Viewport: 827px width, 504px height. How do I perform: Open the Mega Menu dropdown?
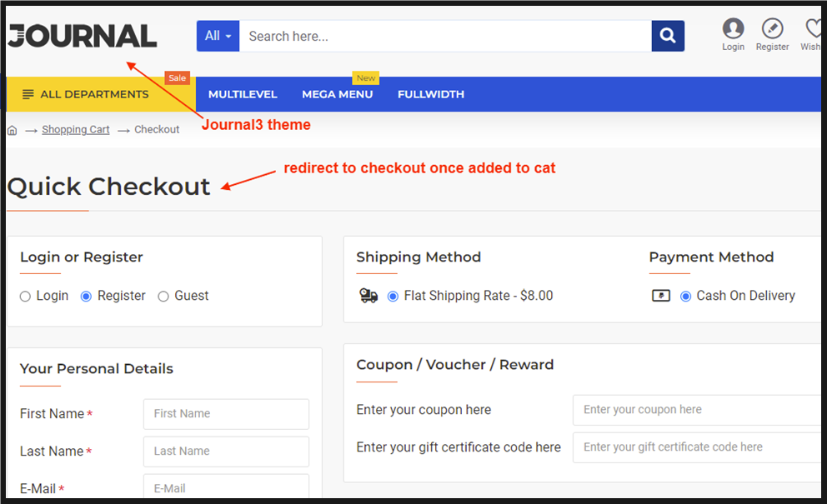click(337, 94)
